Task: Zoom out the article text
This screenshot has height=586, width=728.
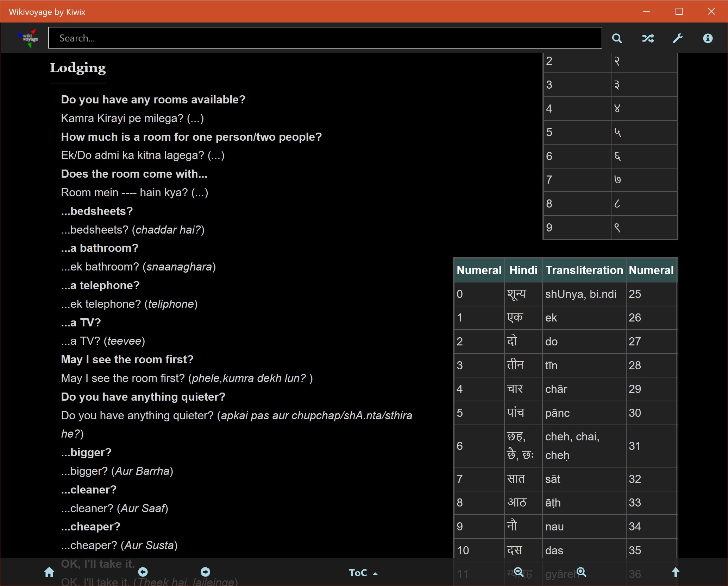Action: (x=519, y=572)
